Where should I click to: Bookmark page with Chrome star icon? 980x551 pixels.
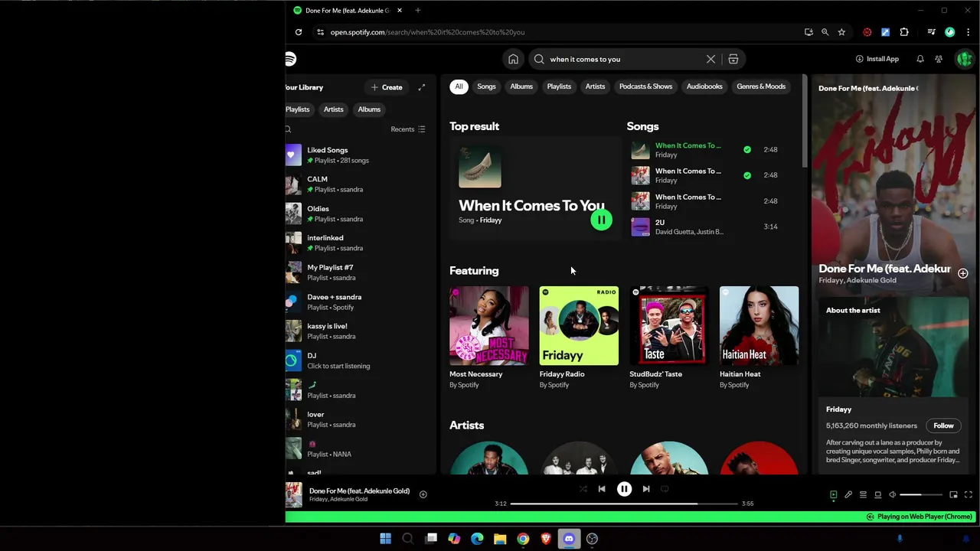841,32
